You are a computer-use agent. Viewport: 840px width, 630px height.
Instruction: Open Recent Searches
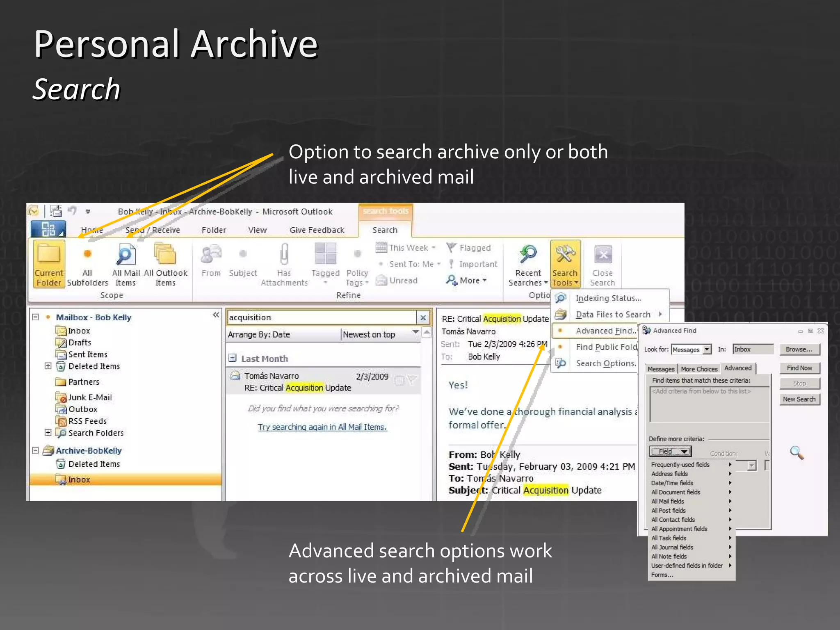point(528,265)
